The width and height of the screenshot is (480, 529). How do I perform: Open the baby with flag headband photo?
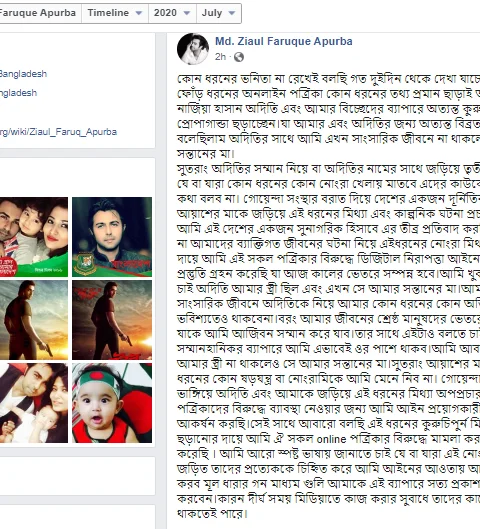pos(112,403)
